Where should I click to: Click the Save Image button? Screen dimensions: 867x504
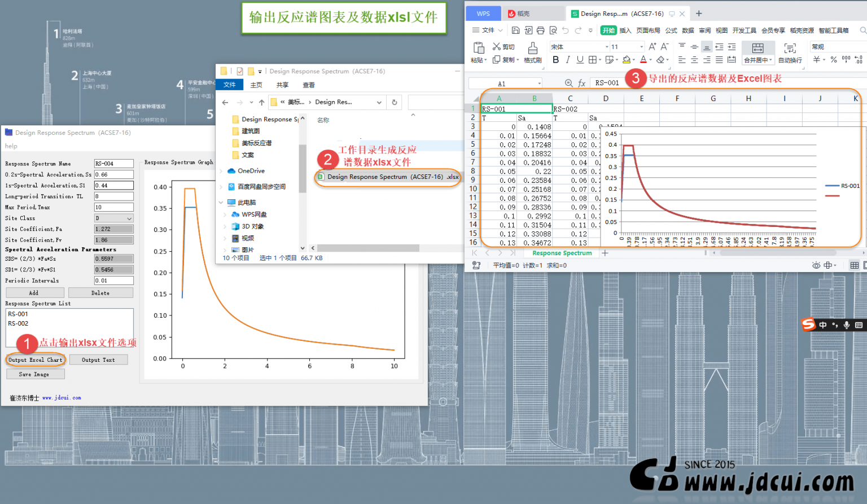(x=35, y=373)
